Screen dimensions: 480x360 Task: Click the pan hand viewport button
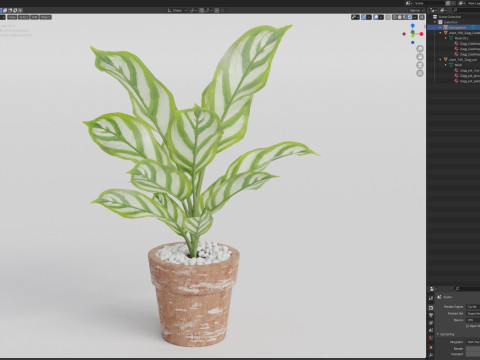[420, 57]
